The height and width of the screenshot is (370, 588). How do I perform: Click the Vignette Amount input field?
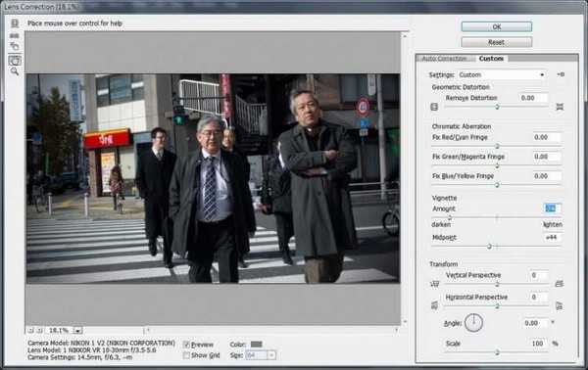[552, 208]
